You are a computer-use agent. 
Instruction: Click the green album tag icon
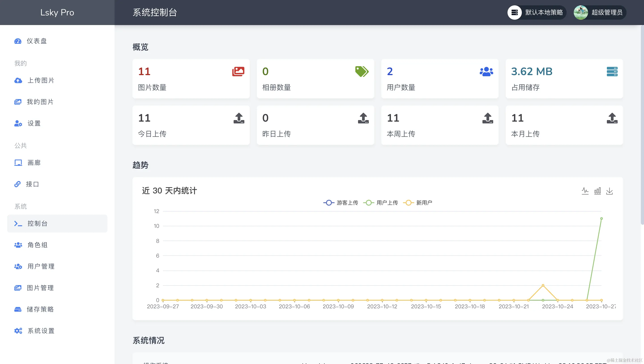coord(362,72)
